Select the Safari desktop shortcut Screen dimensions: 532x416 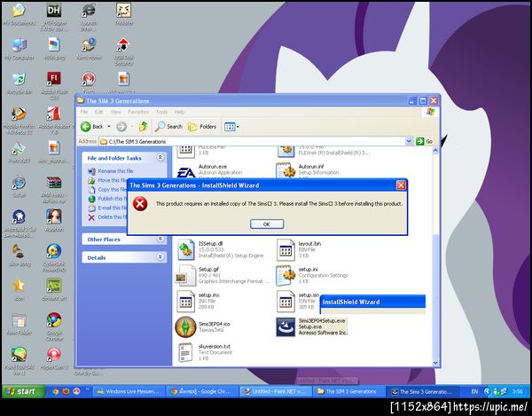pyautogui.click(x=19, y=187)
